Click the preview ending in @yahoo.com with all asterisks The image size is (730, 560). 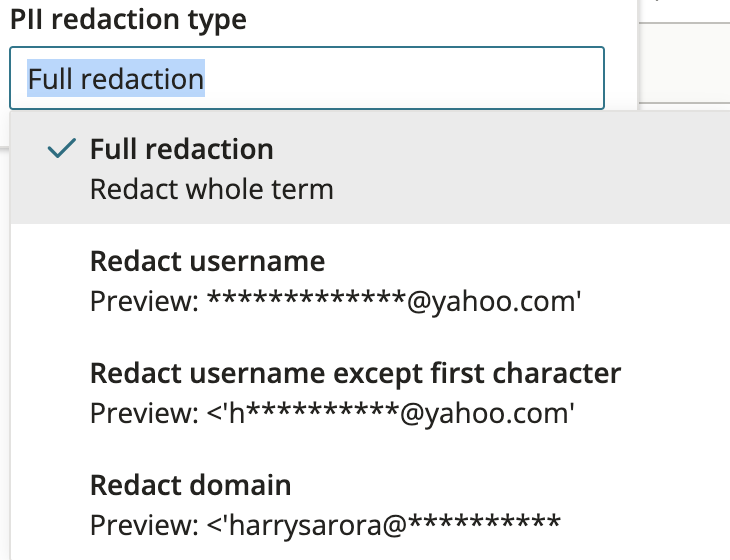point(335,301)
